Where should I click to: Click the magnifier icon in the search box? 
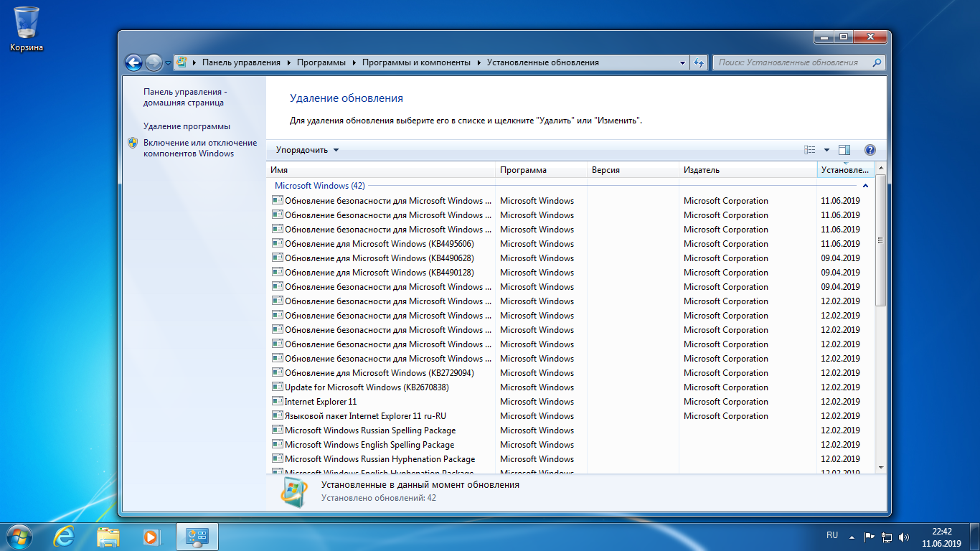(877, 62)
